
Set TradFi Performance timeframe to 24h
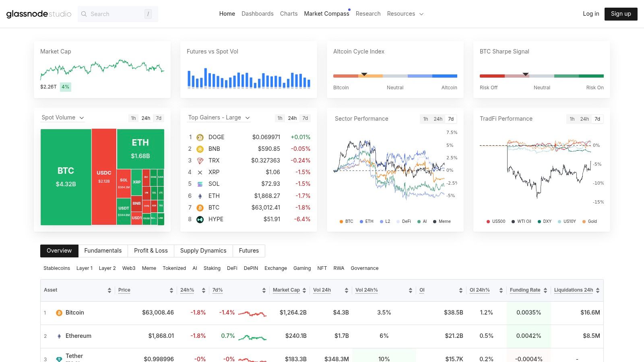click(584, 119)
